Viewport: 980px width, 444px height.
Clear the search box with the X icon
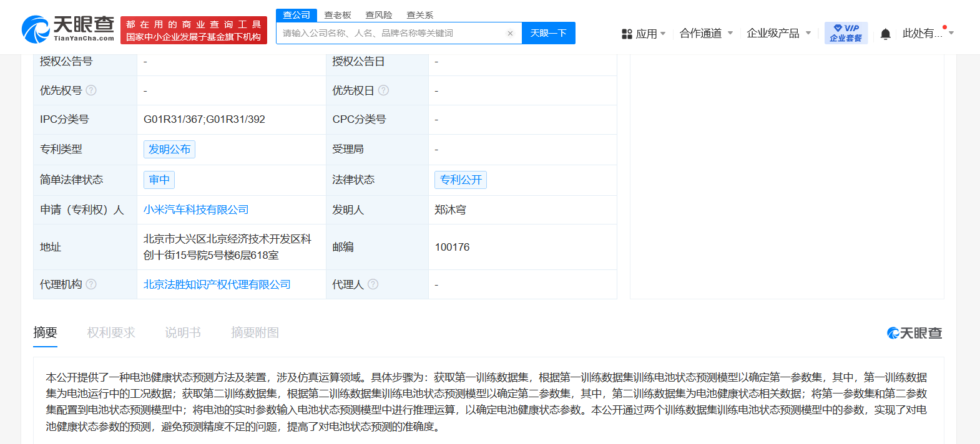pos(510,34)
